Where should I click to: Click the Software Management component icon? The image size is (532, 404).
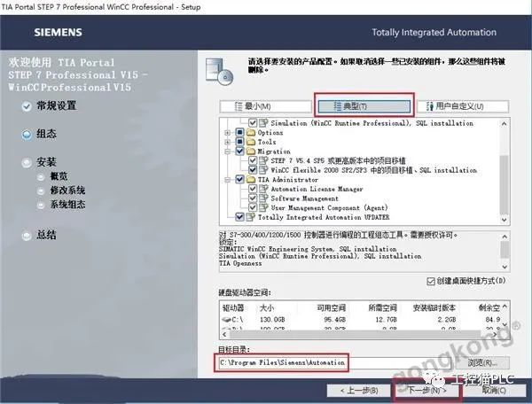(263, 198)
